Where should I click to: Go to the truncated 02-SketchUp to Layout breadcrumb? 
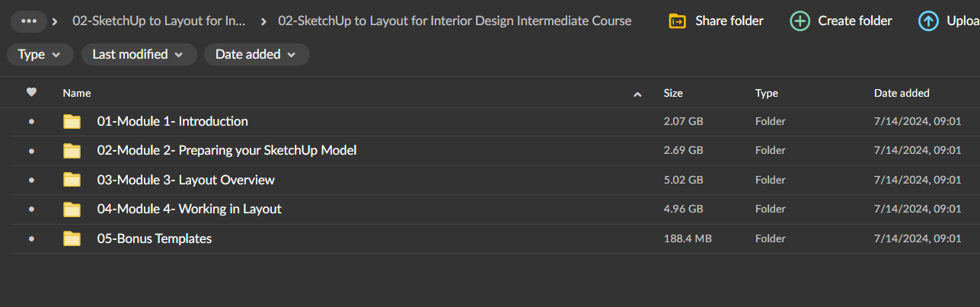pos(159,21)
